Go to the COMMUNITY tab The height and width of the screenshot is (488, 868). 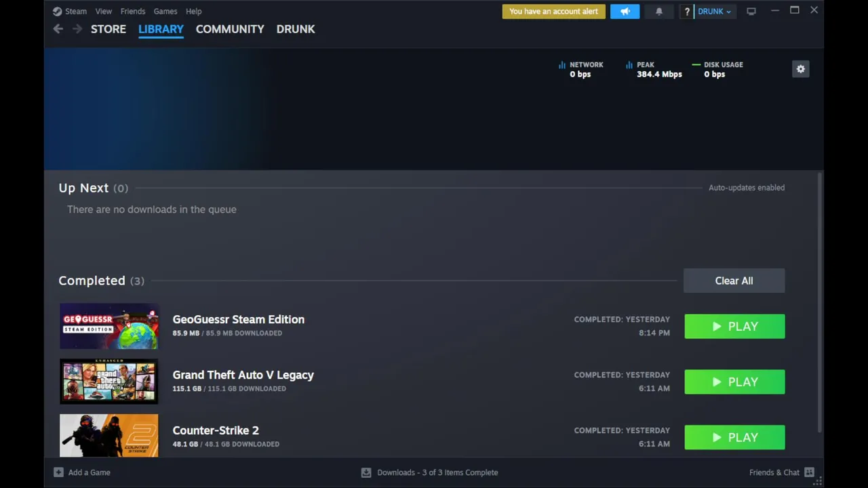click(230, 29)
